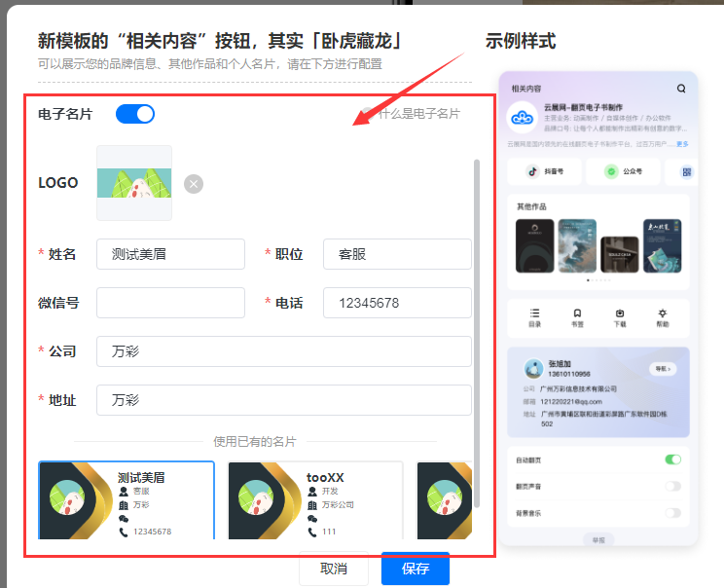Enable the 背景音乐 switch
724x588 pixels.
click(672, 512)
